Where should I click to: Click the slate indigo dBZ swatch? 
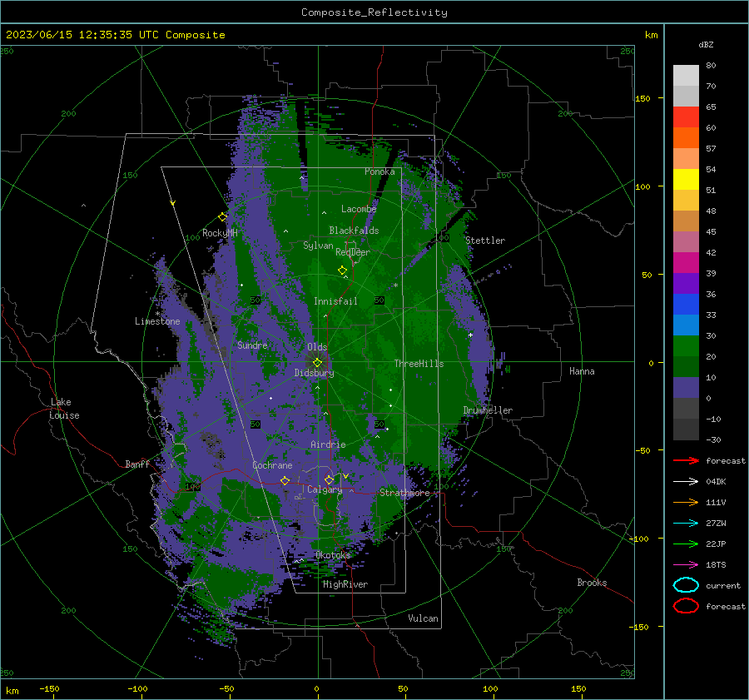(686, 388)
